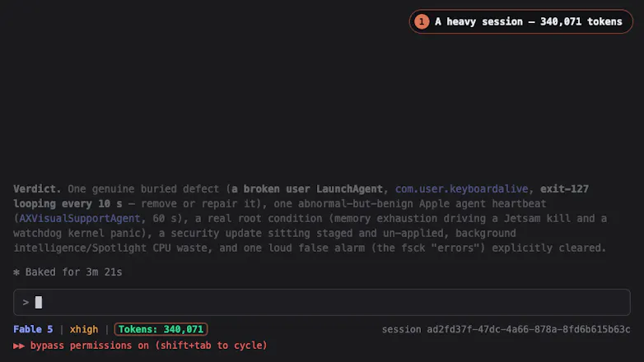Viewport: 644px width, 362px height.
Task: Click the bypass permissions on status line
Action: pos(140,346)
